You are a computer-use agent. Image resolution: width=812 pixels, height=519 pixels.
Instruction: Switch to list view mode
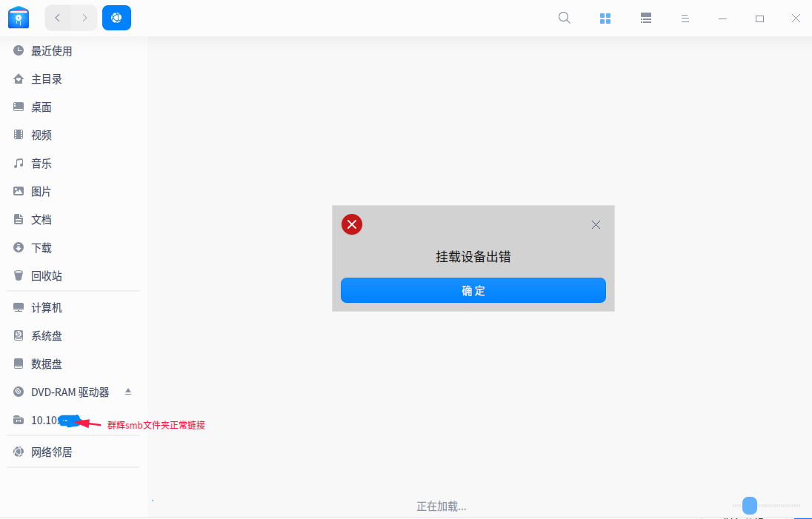pyautogui.click(x=646, y=19)
